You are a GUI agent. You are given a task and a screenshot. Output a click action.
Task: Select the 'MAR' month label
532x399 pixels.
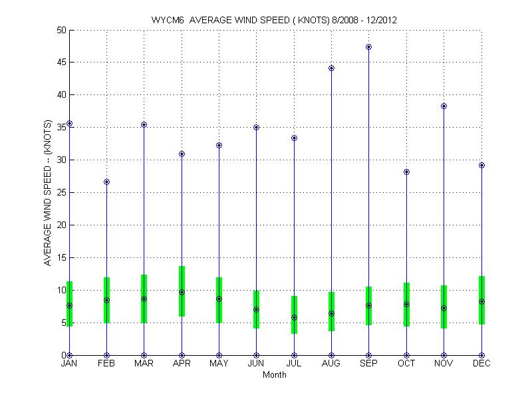tap(144, 363)
